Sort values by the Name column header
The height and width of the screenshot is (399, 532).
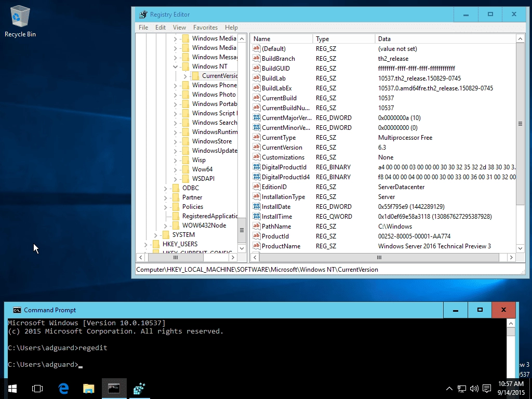tap(282, 38)
